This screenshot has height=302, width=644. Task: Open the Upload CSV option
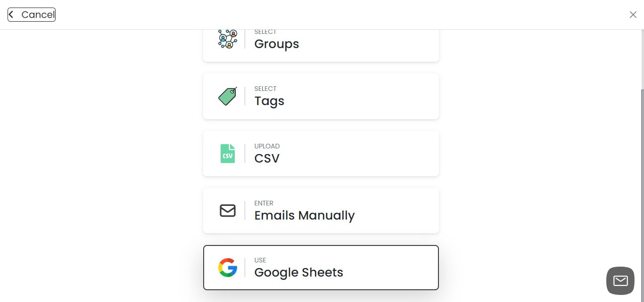[321, 153]
